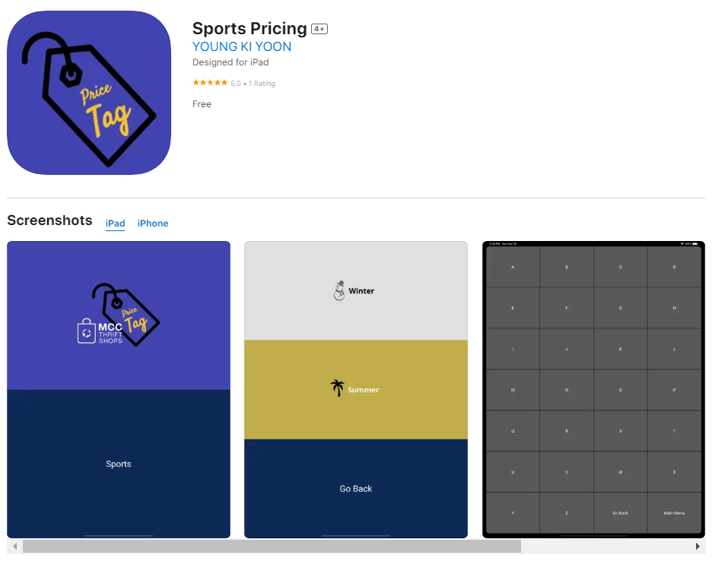Click the Sports button in first screenshot
Image resolution: width=728 pixels, height=574 pixels.
[119, 464]
